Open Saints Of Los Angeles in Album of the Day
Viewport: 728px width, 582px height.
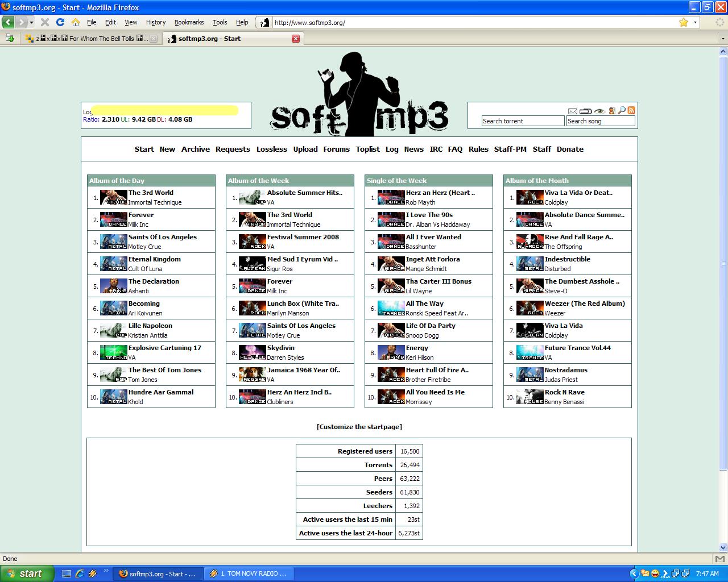coord(162,237)
